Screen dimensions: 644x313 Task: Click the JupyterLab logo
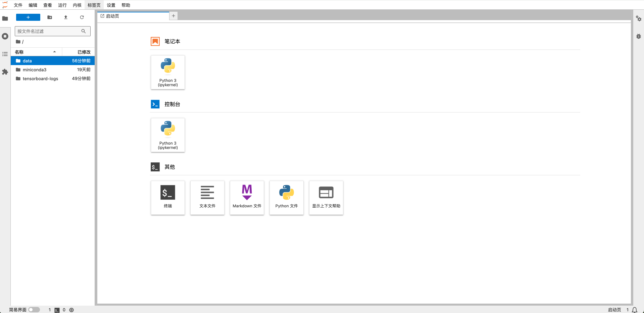coord(5,5)
